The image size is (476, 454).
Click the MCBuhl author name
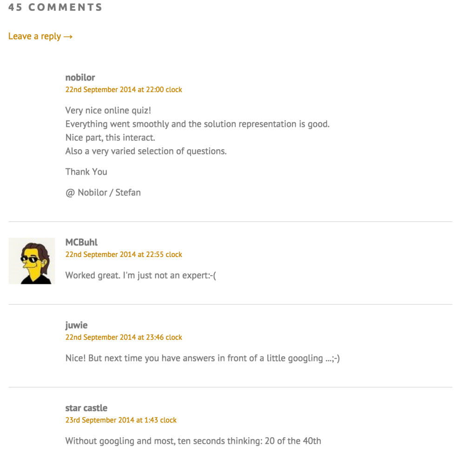[81, 243]
